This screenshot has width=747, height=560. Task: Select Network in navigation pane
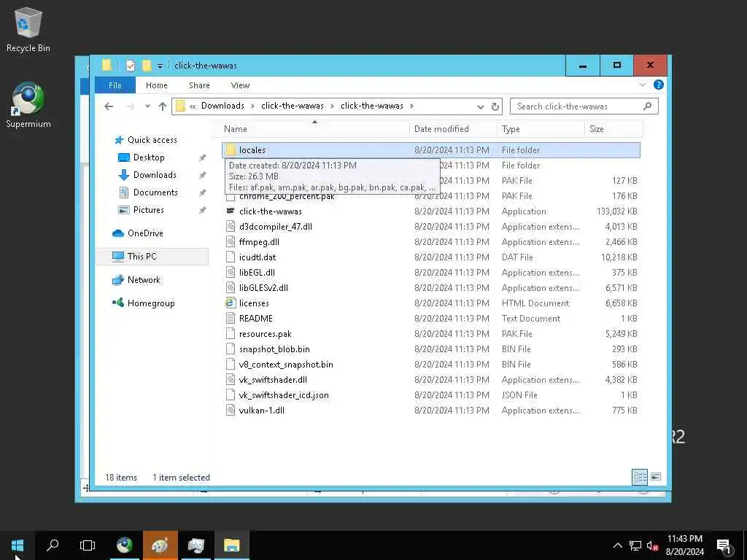[x=144, y=280]
